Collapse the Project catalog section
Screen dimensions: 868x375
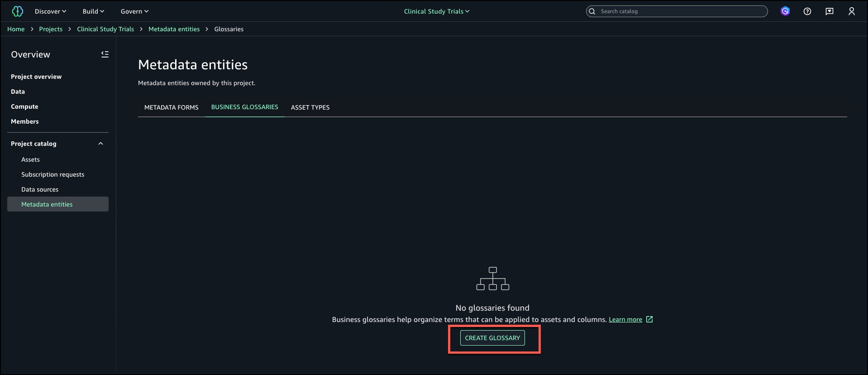(x=100, y=144)
